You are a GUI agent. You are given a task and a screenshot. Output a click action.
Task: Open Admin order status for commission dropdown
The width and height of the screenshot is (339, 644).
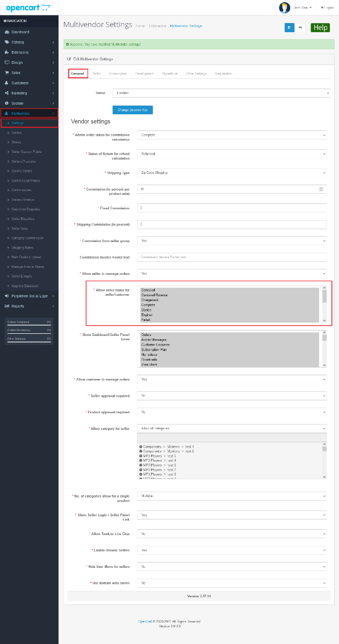232,135
